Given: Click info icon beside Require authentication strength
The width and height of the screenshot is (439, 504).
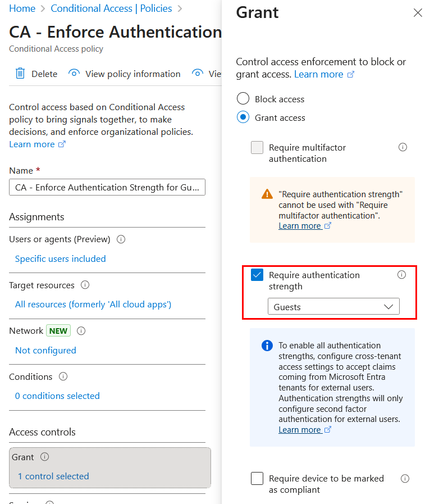Looking at the screenshot, I should (x=401, y=275).
